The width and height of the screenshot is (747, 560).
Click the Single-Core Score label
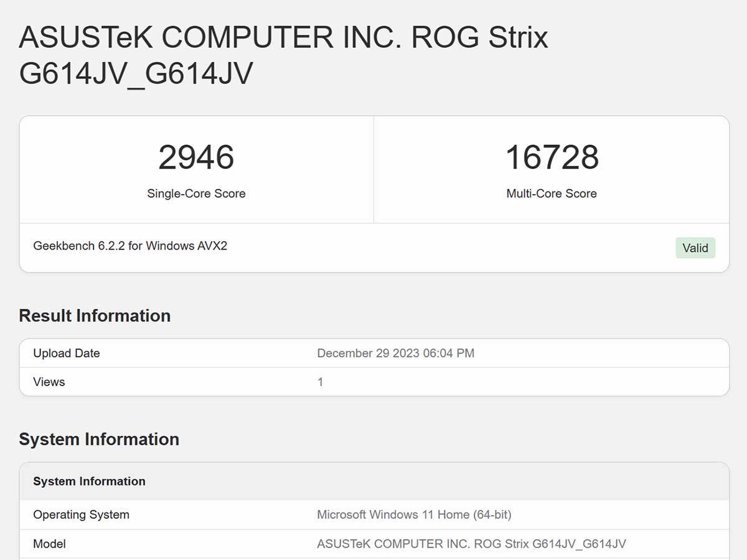tap(196, 194)
